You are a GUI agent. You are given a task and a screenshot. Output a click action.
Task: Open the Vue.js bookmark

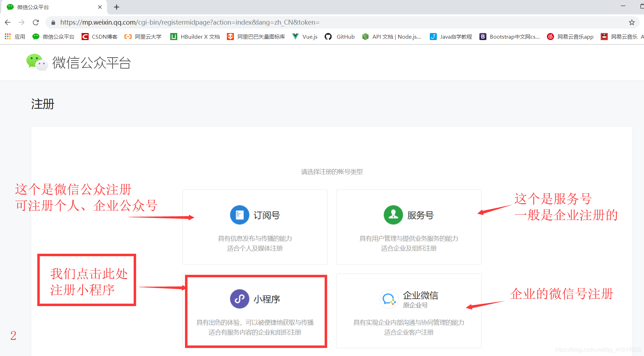click(305, 37)
